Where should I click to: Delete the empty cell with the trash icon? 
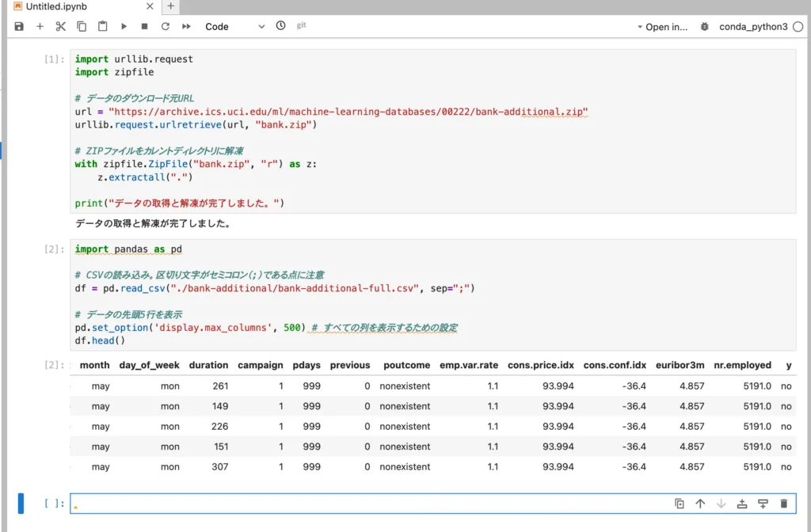tap(783, 503)
